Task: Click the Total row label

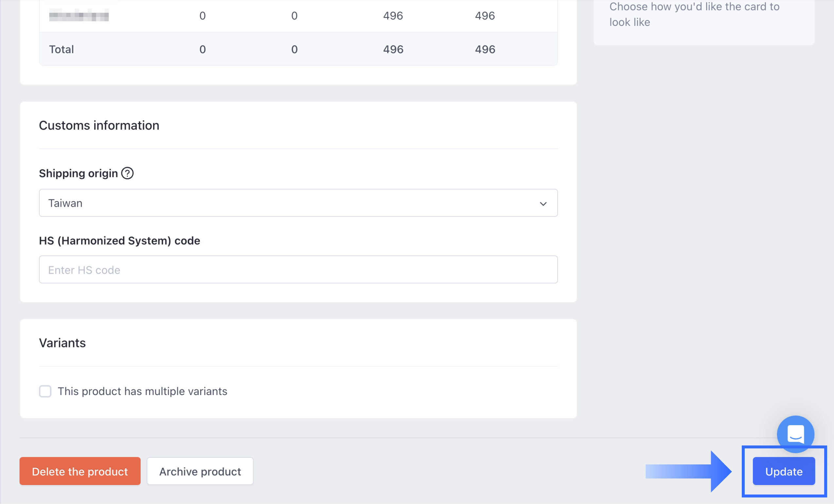Action: [x=61, y=49]
